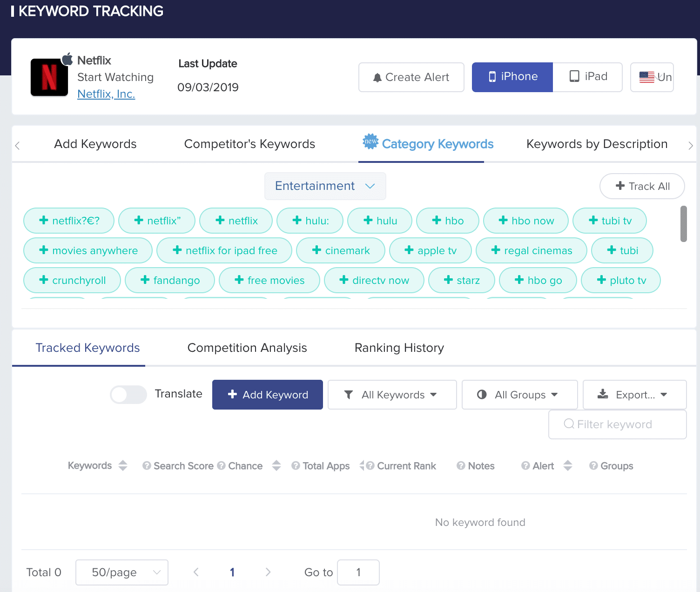
Task: Open the US flag country selector
Action: [652, 77]
